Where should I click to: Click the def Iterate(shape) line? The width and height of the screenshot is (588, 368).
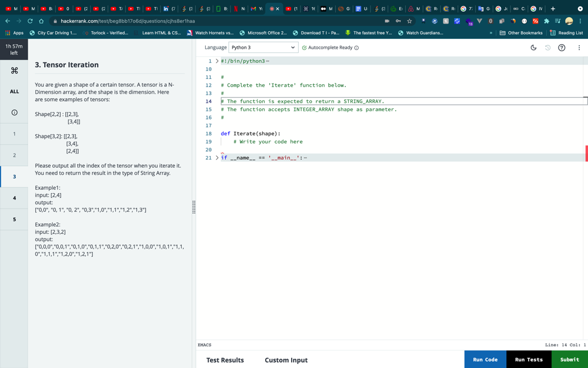coord(250,133)
